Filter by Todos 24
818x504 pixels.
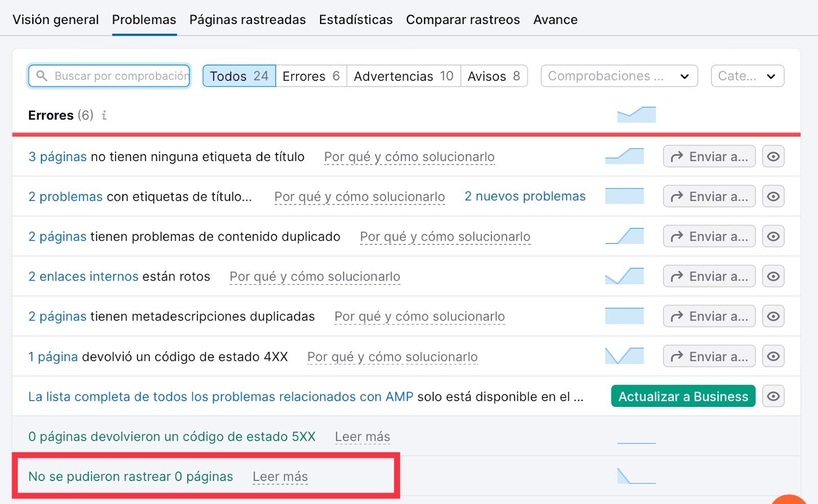pos(239,76)
